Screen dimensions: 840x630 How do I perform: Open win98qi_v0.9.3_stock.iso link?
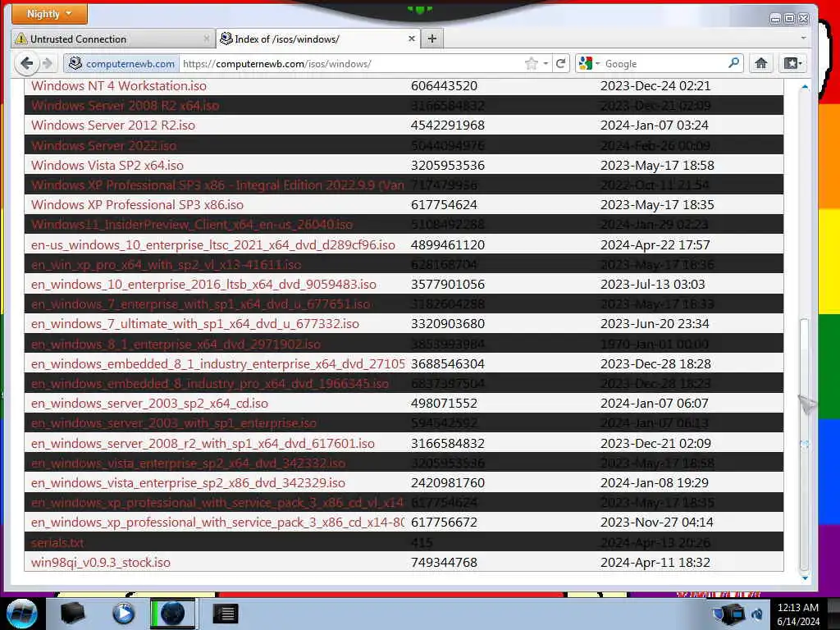pos(101,563)
